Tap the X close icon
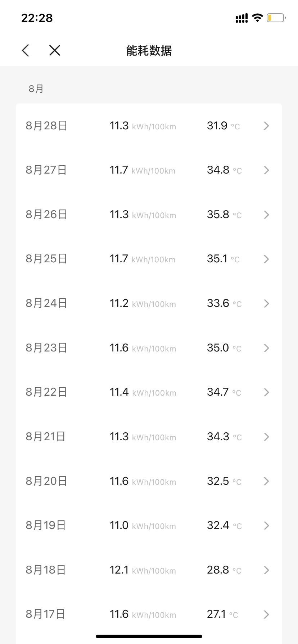Viewport: 298px width, 644px height. [55, 51]
